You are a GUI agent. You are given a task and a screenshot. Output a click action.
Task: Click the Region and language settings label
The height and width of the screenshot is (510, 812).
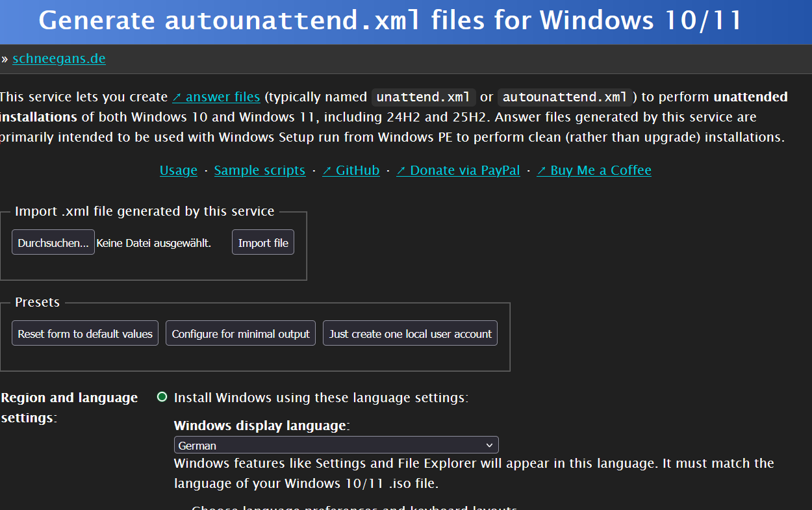click(x=70, y=407)
